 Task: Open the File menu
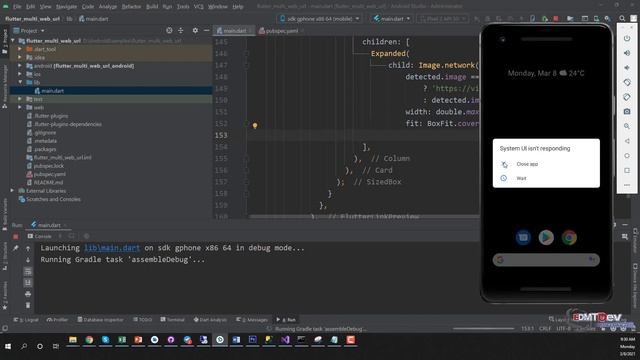pyautogui.click(x=17, y=7)
